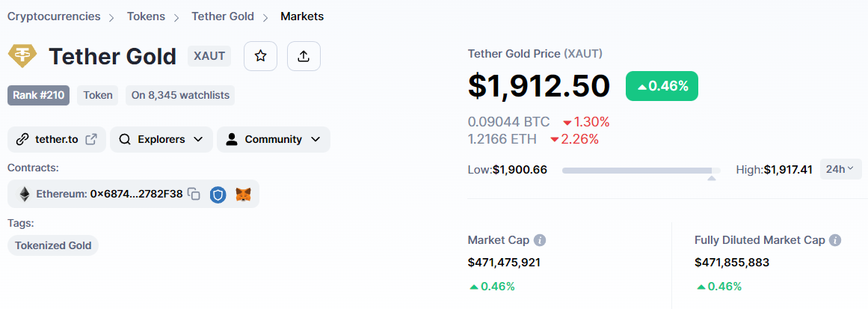Change the 24h price range period
Image resolution: width=868 pixels, height=309 pixels.
click(840, 169)
